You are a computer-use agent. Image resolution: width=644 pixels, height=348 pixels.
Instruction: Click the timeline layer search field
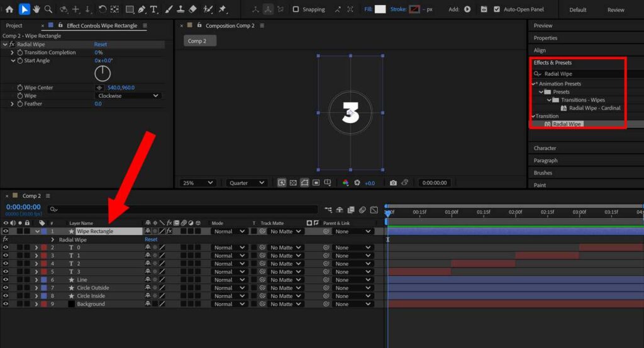183,209
